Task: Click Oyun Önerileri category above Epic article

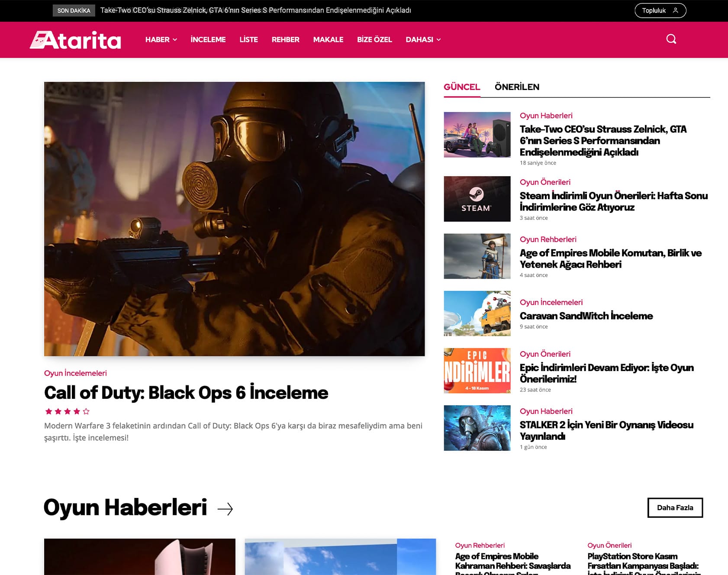Action: [x=545, y=354]
